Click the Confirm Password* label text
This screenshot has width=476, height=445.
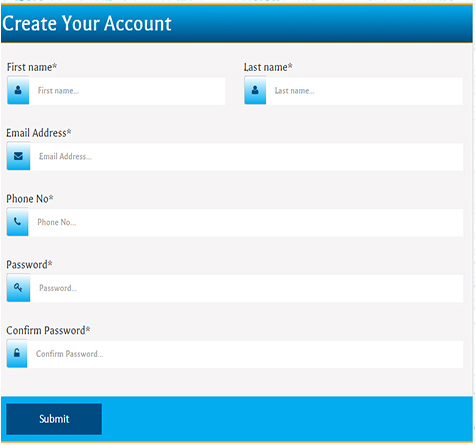[48, 330]
